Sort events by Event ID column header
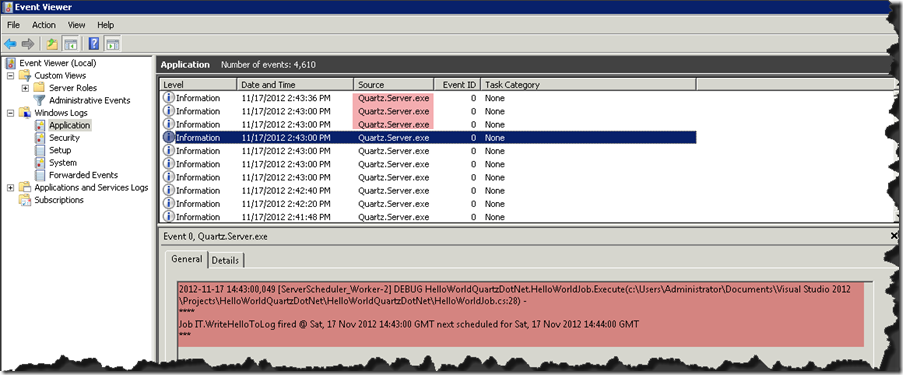 pyautogui.click(x=457, y=85)
